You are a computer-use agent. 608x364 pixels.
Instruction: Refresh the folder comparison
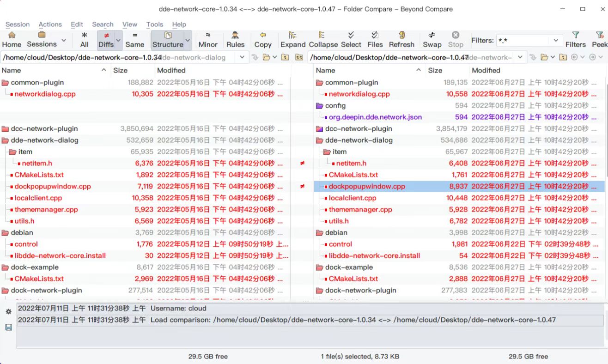click(x=401, y=40)
